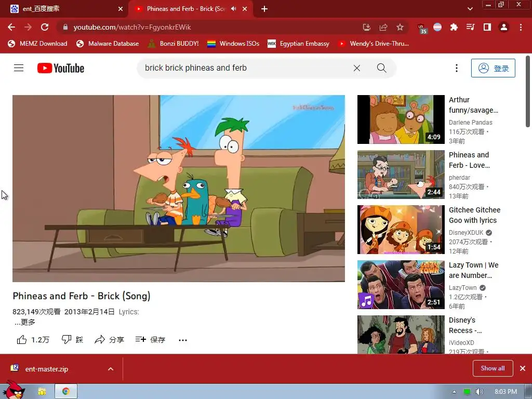Open the extension with the 35 badge
The height and width of the screenshot is (399, 532).
[x=421, y=28]
